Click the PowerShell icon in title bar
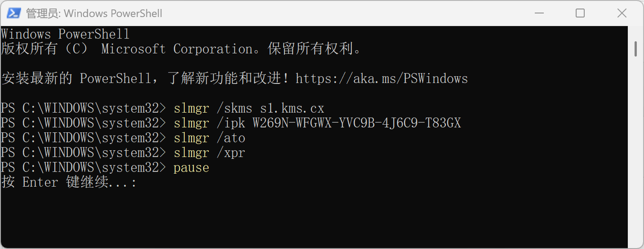644x249 pixels. pyautogui.click(x=14, y=13)
